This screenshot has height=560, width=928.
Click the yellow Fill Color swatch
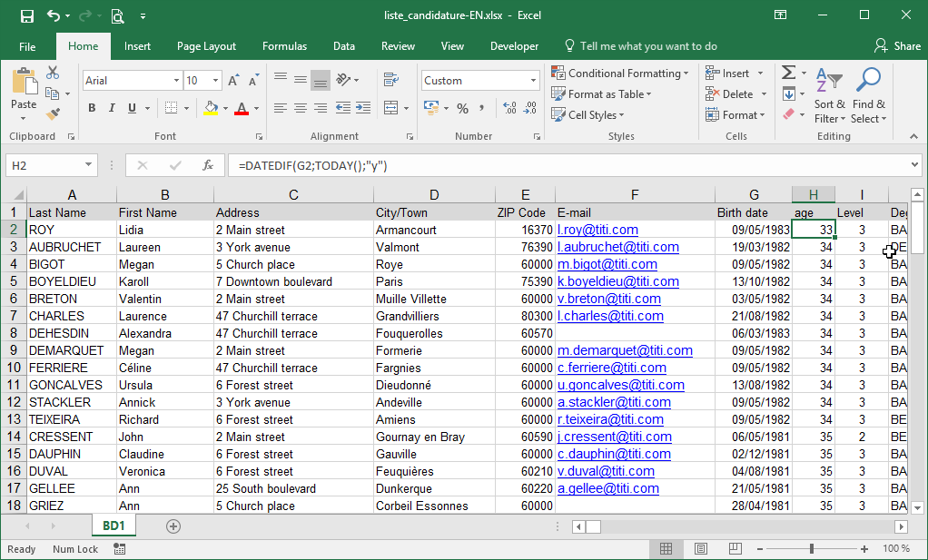[x=211, y=109]
